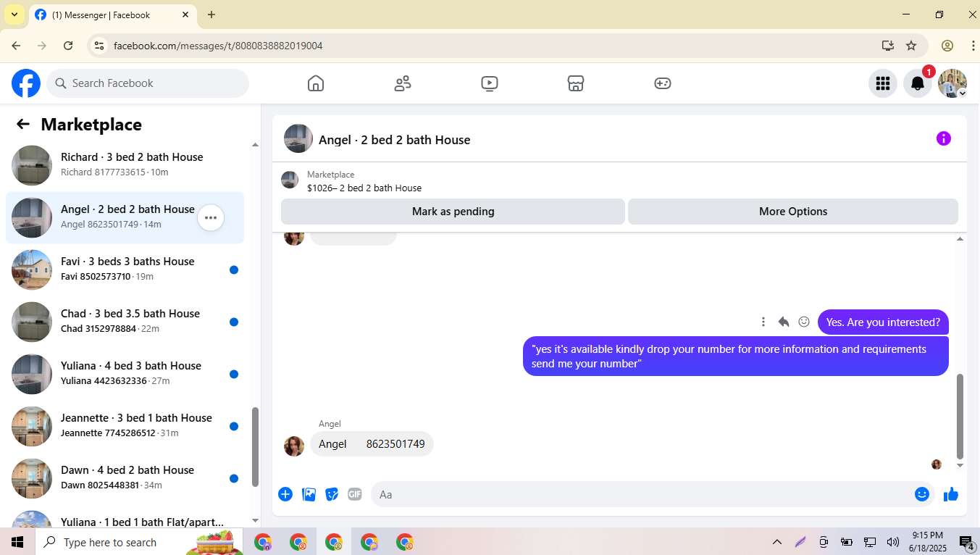Click up arrow of message pane scrollbar
Image resolution: width=980 pixels, height=555 pixels.
(960, 239)
